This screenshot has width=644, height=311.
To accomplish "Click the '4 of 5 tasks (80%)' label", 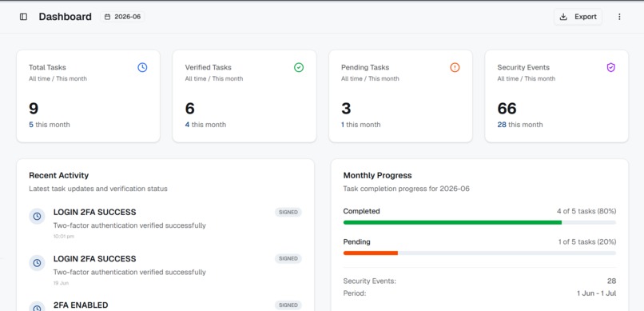I will click(x=586, y=211).
